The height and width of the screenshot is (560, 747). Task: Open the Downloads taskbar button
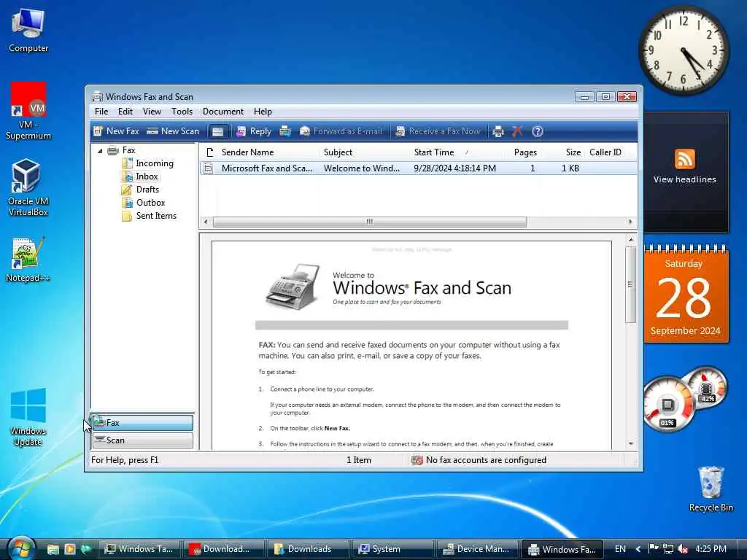(x=308, y=549)
